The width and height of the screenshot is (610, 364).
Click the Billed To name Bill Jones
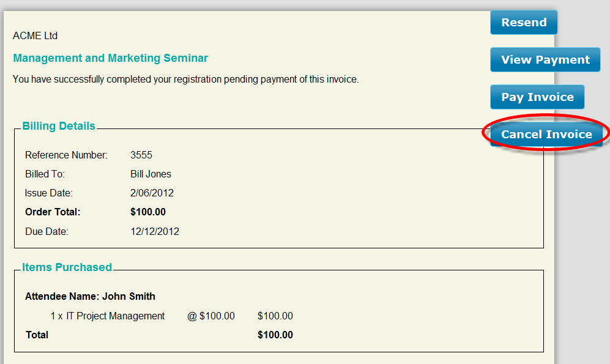click(151, 174)
